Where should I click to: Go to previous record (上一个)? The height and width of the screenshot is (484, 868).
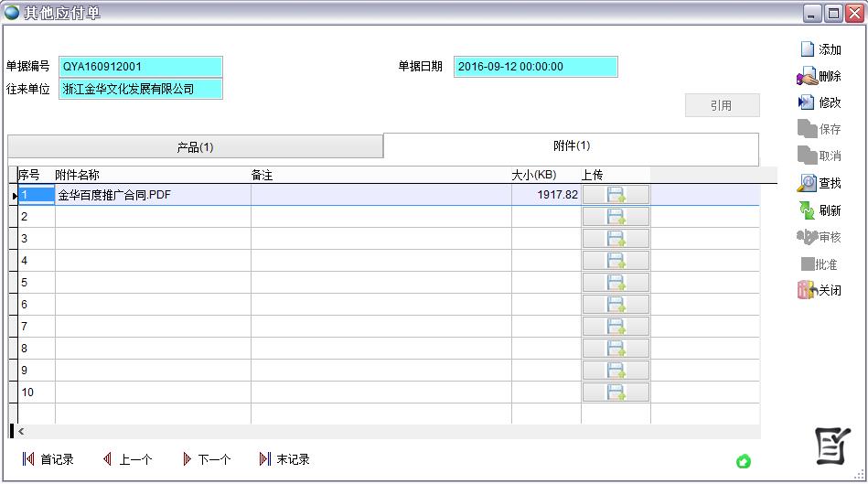127,459
